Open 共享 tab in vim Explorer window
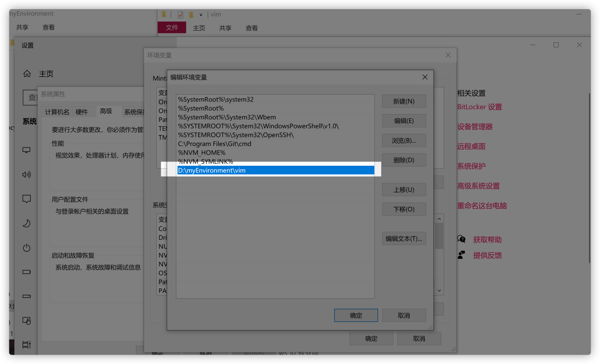 point(225,28)
